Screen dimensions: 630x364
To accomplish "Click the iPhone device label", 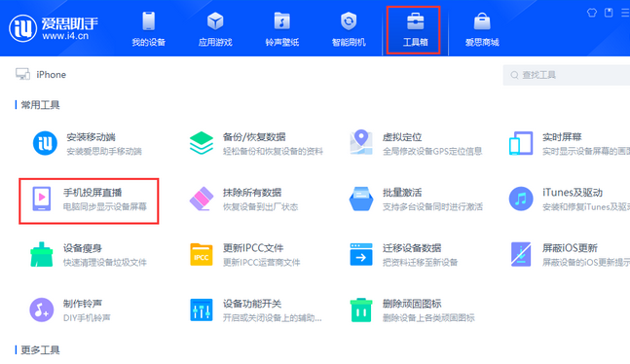I will pos(51,74).
